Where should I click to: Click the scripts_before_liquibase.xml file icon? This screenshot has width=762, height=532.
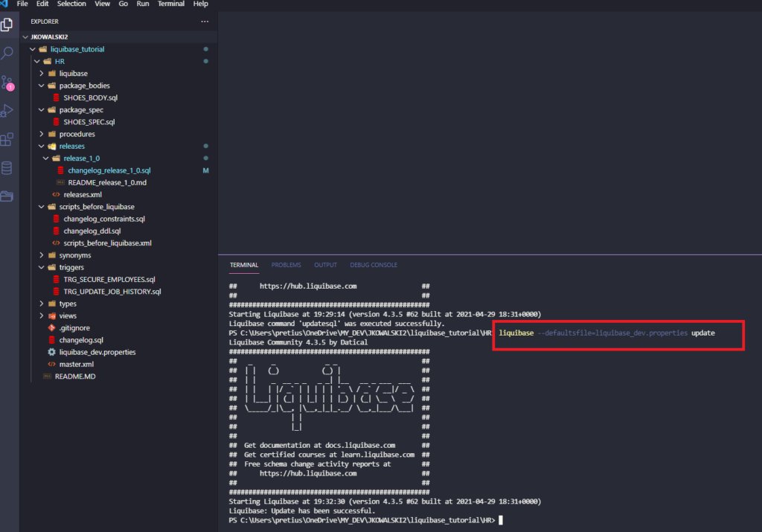(x=57, y=243)
